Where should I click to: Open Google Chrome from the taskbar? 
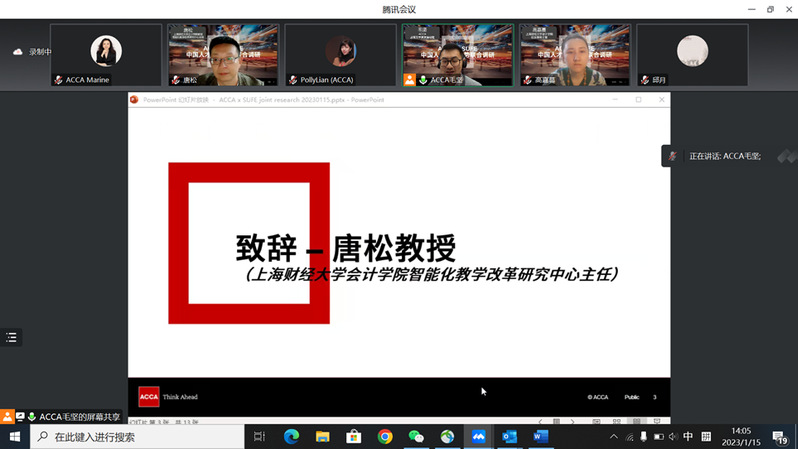tap(385, 437)
